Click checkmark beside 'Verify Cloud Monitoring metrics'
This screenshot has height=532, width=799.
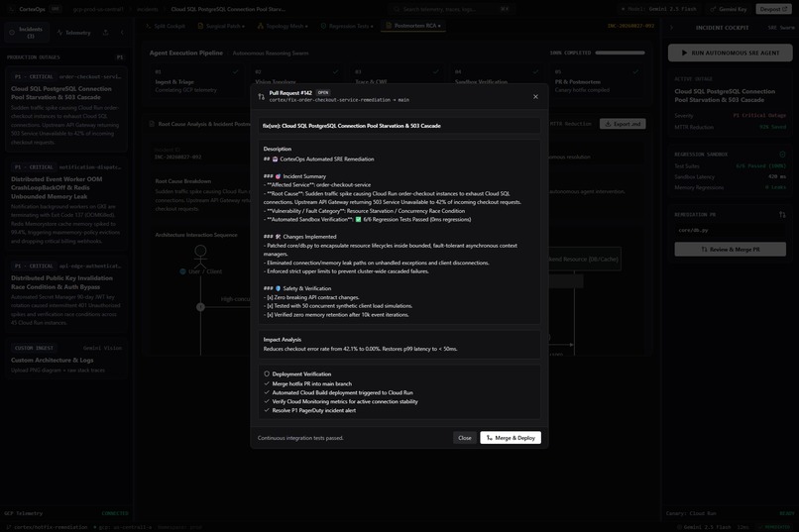267,401
